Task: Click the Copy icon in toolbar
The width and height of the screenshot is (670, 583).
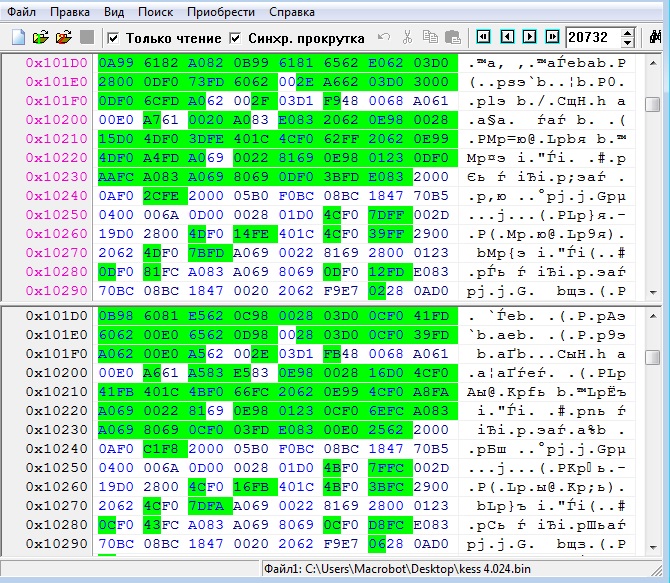Action: point(430,38)
